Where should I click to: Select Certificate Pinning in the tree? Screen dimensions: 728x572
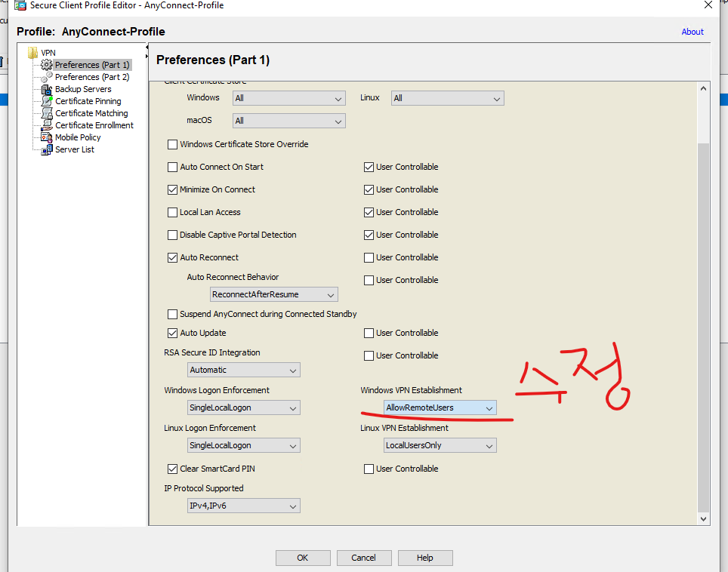88,101
